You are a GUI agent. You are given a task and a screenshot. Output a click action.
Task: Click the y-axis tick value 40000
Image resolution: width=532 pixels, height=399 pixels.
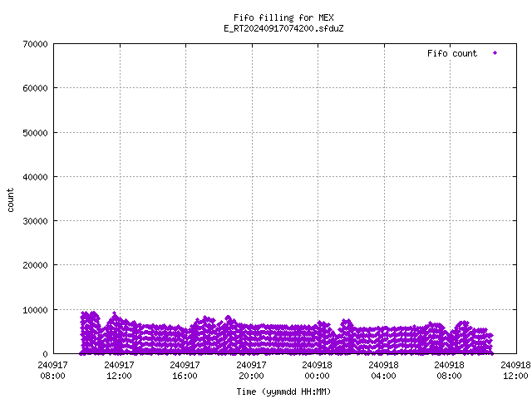point(35,177)
